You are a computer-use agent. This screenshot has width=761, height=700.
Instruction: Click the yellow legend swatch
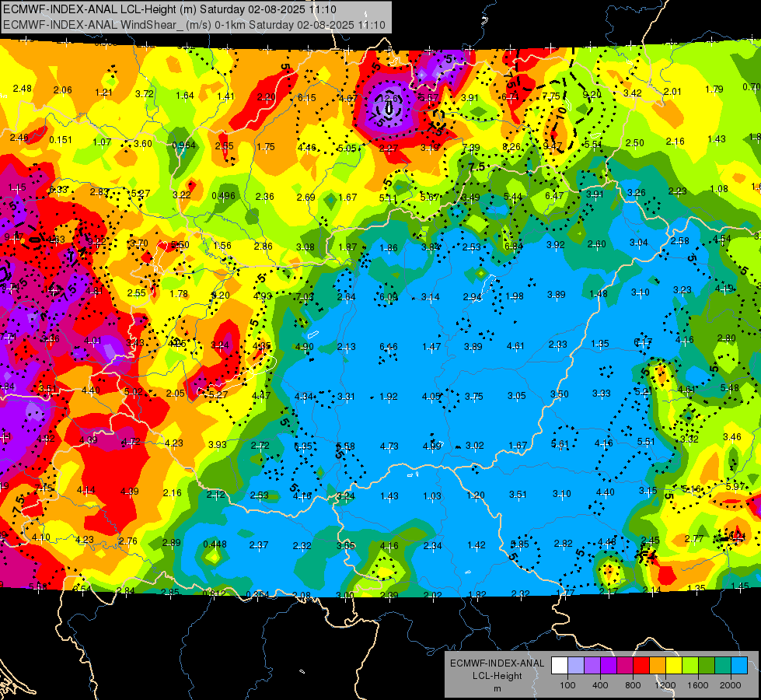pyautogui.click(x=674, y=666)
